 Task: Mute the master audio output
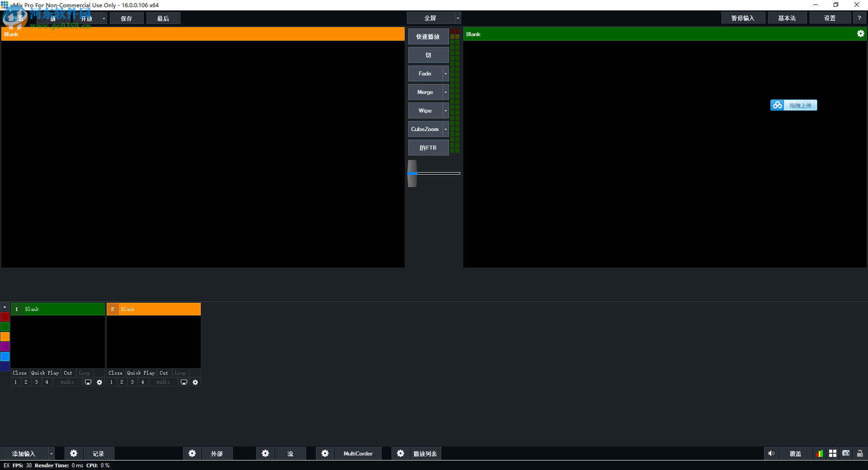point(771,453)
